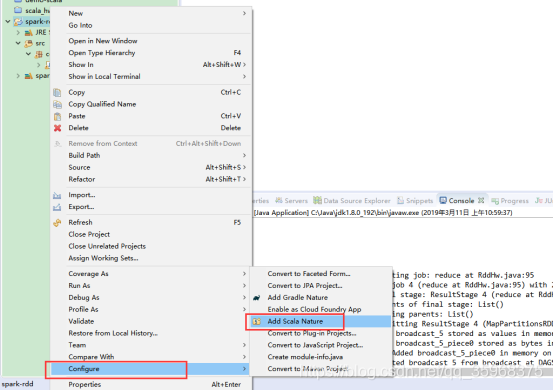The height and width of the screenshot is (390, 553).
Task: Select Convert to Maven Project
Action: [x=321, y=369]
